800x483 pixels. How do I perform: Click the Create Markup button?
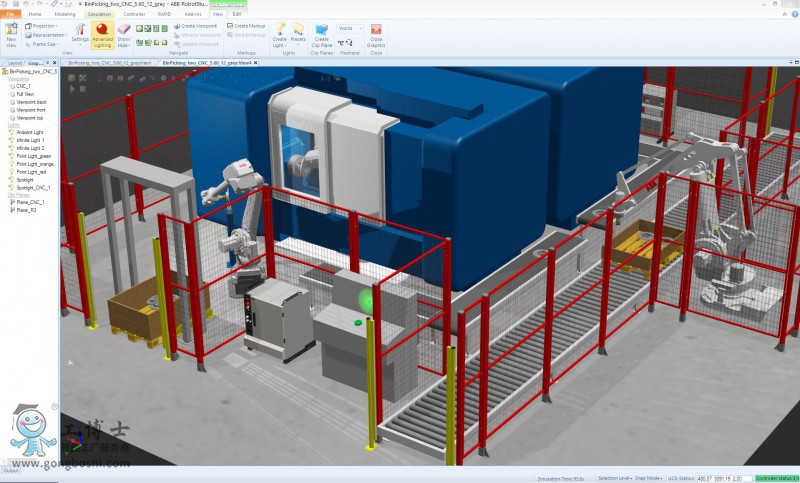246,26
